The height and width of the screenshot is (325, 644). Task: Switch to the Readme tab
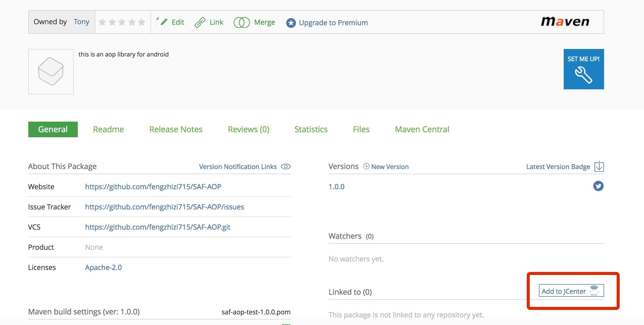(108, 129)
